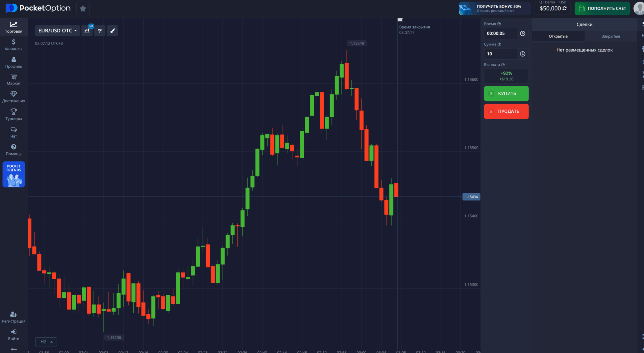Select the drawing brush tool
Image resolution: width=644 pixels, height=353 pixels.
click(113, 31)
